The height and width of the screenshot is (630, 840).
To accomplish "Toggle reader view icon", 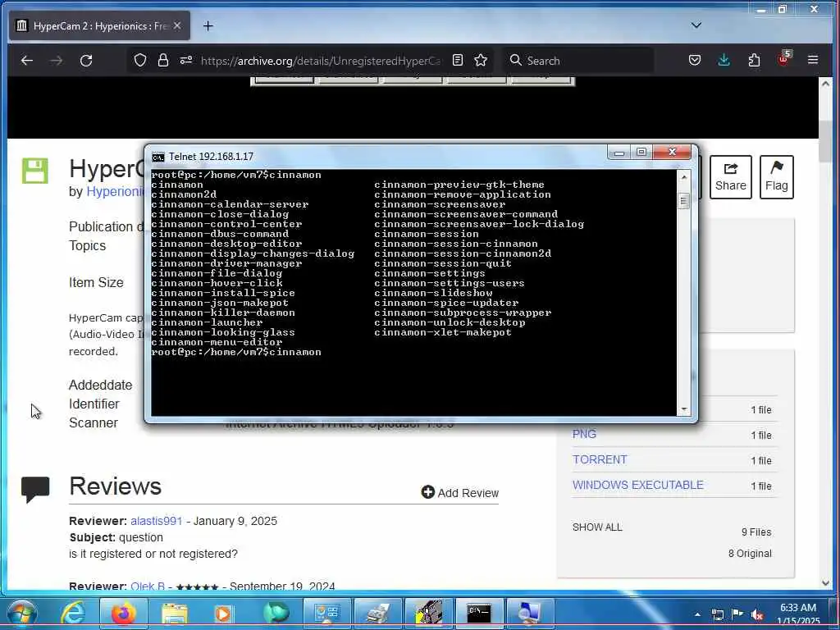I will (x=458, y=60).
